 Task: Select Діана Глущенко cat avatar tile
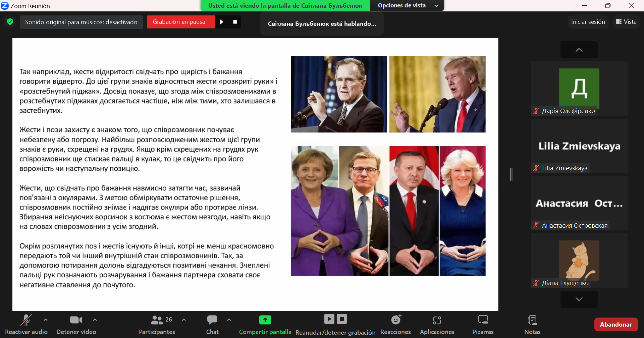(x=579, y=261)
